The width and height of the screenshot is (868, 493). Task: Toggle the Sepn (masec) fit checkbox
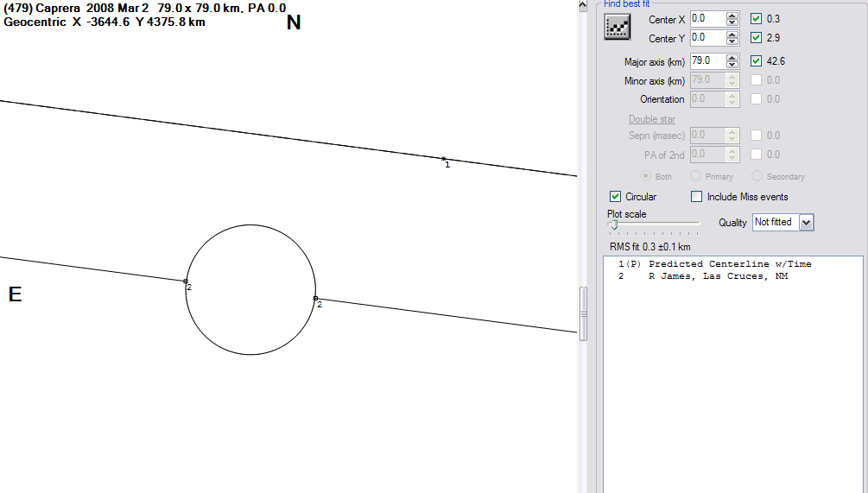[x=757, y=135]
